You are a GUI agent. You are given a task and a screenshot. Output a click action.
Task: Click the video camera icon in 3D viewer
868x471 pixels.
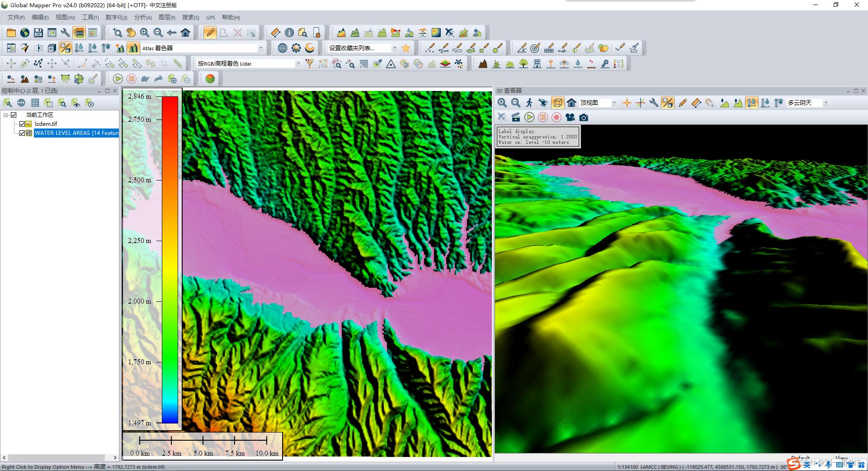[x=570, y=118]
